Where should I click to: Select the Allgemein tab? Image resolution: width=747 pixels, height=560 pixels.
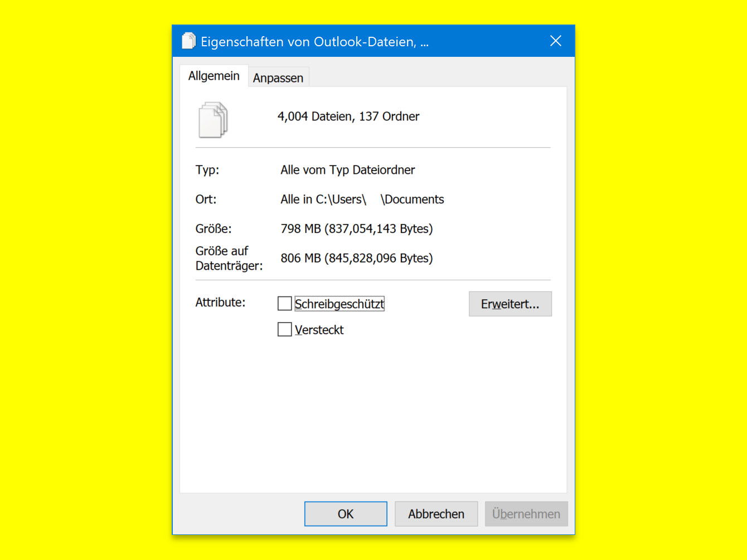coord(214,76)
